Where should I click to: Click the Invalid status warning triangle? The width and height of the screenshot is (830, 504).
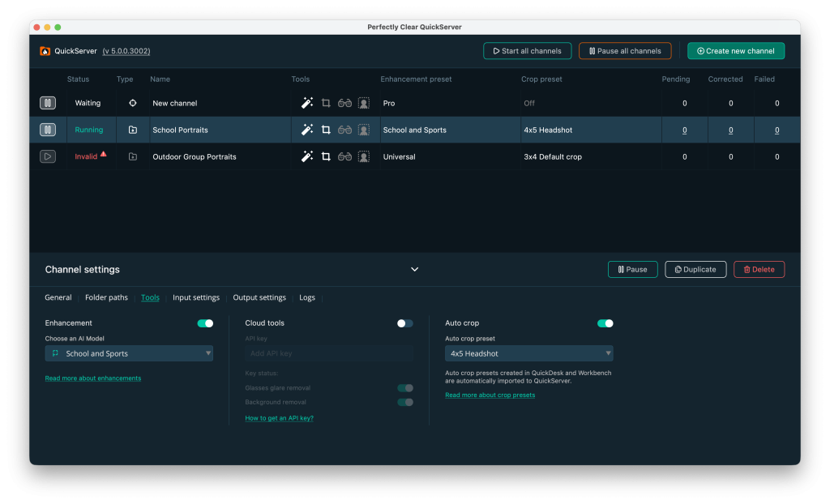[x=104, y=155]
